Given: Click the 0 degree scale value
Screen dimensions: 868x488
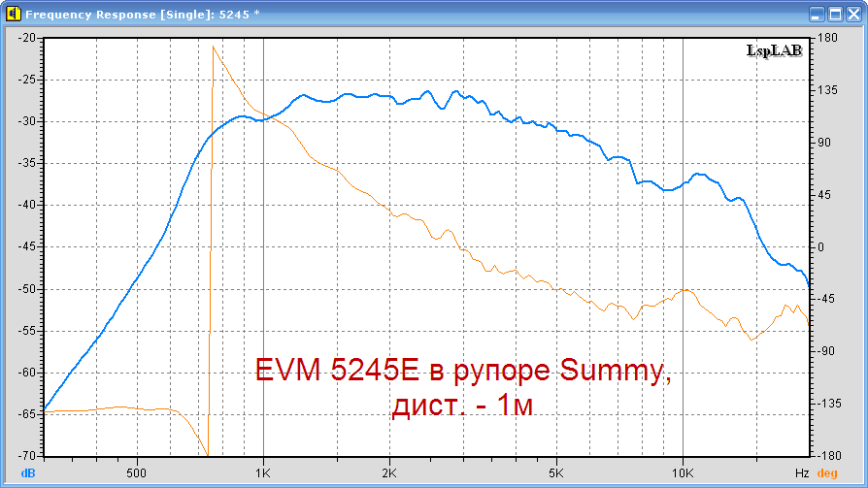Looking at the screenshot, I should [821, 247].
